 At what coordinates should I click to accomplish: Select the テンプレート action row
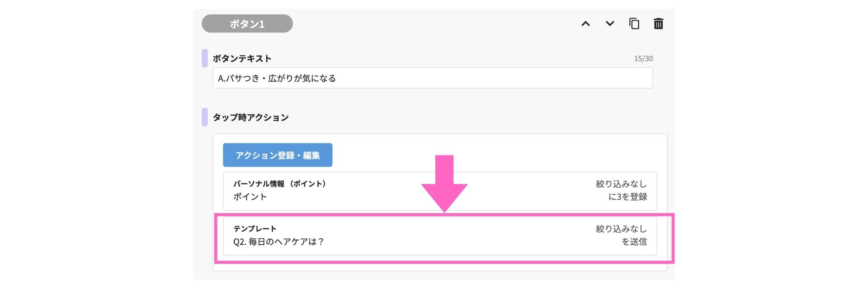tap(440, 236)
